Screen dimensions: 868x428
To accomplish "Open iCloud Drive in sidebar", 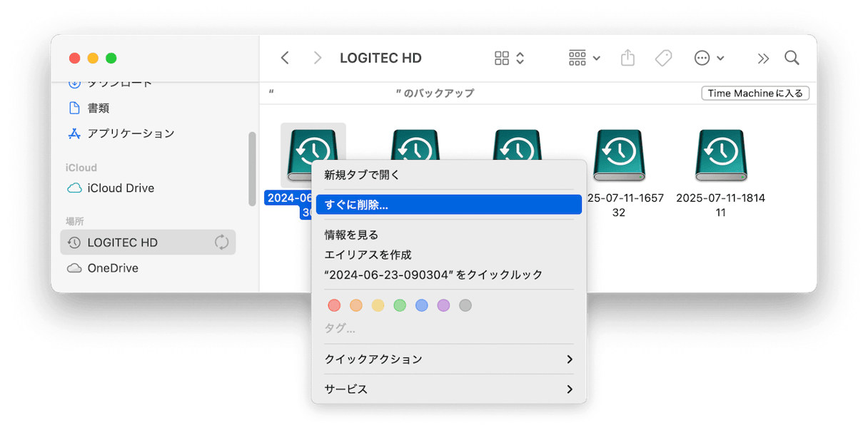I will click(121, 188).
